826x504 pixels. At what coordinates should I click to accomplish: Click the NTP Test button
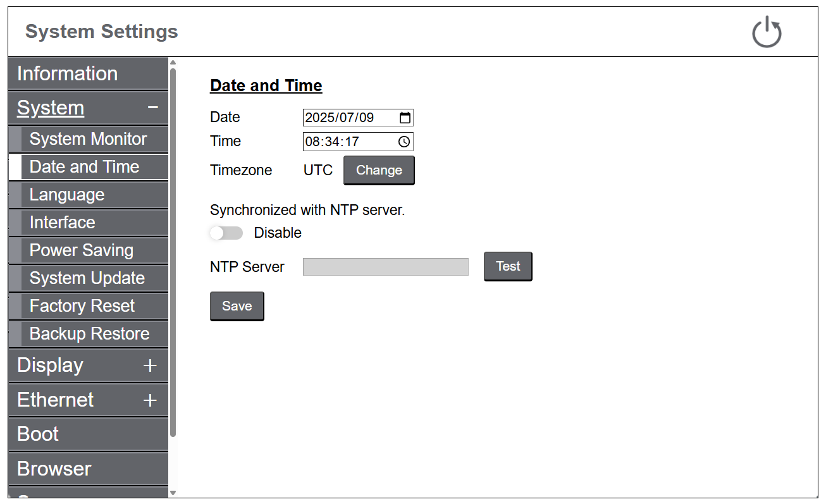coord(508,266)
